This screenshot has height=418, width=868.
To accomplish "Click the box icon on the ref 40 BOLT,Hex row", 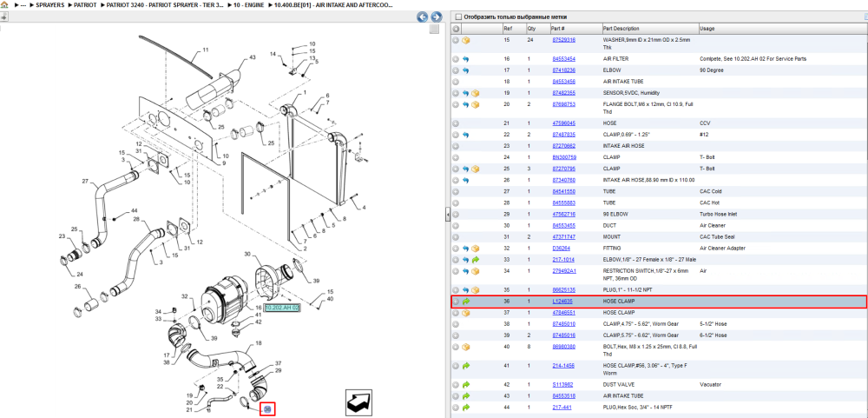I will pos(466,347).
